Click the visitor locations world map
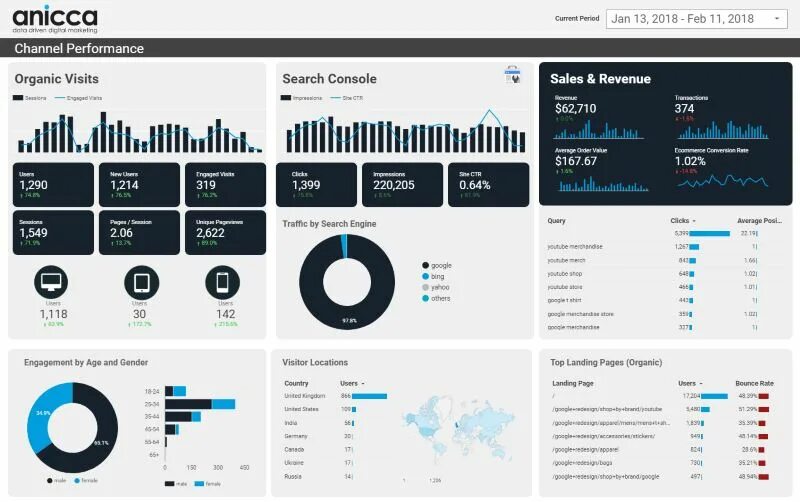This screenshot has width=800, height=502. click(x=458, y=431)
